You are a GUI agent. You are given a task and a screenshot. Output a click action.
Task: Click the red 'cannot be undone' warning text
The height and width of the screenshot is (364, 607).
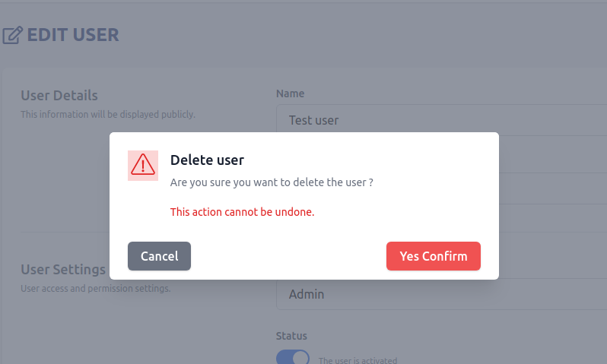click(x=242, y=212)
